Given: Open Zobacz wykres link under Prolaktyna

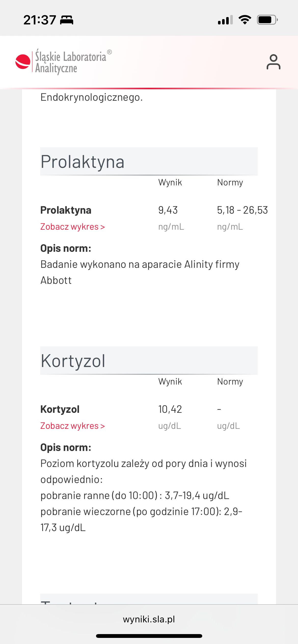Looking at the screenshot, I should pyautogui.click(x=73, y=227).
